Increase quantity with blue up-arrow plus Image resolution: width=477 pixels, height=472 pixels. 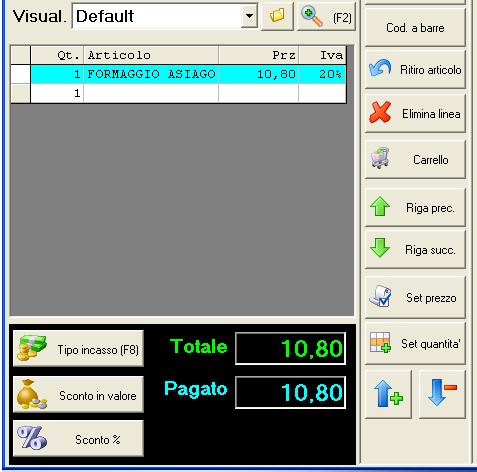point(388,394)
